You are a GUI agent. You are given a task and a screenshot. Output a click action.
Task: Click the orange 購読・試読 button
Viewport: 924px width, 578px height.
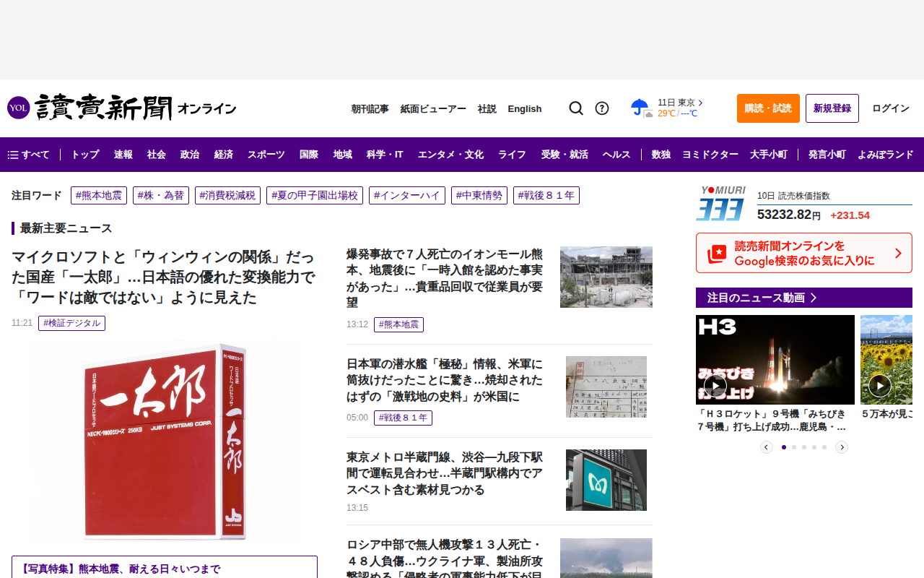[x=768, y=108]
